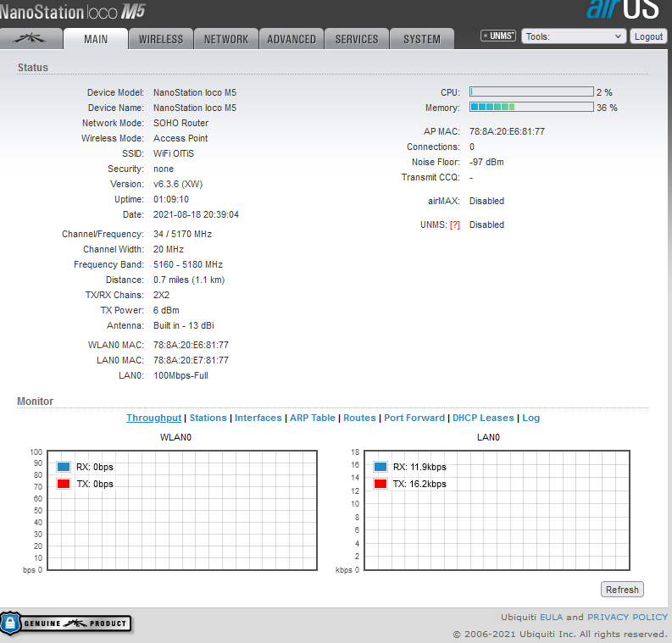This screenshot has height=643, width=672.
Task: Log out with the Logout button
Action: point(648,36)
